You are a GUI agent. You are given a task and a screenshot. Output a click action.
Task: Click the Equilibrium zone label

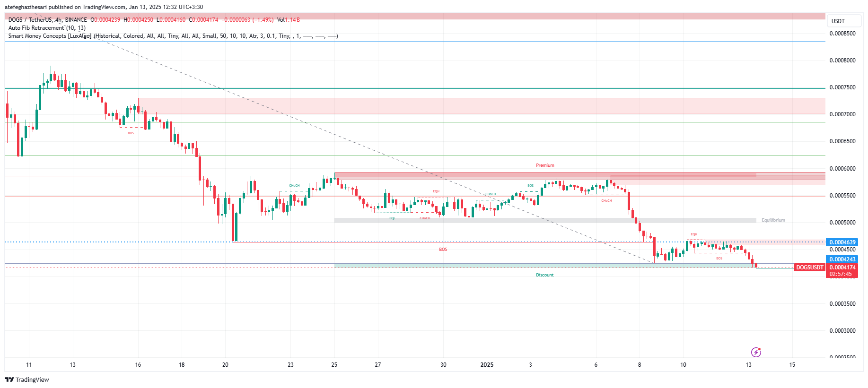[773, 220]
